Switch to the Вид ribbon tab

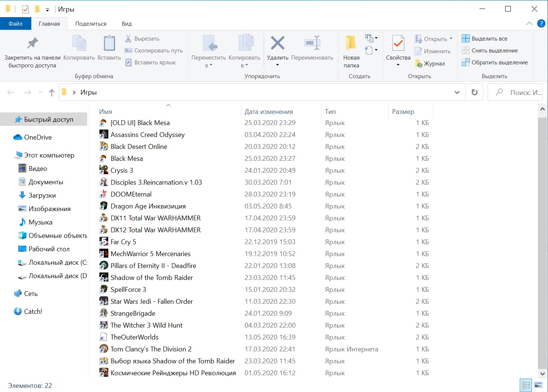(127, 23)
